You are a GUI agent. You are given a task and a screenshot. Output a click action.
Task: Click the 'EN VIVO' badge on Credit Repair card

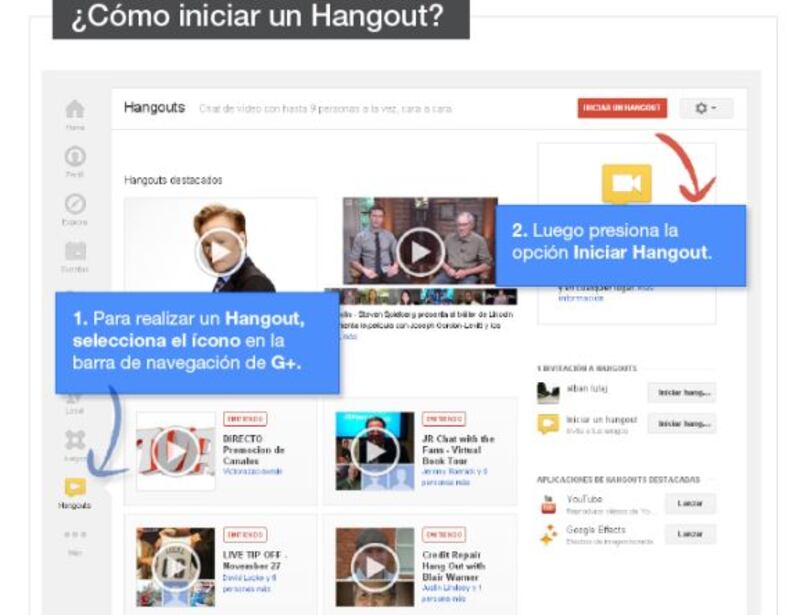pos(443,535)
